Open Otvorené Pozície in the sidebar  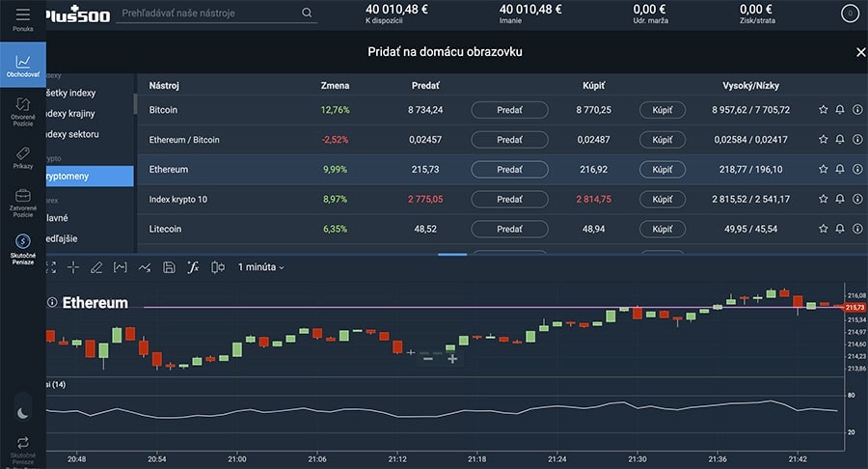coord(23,108)
